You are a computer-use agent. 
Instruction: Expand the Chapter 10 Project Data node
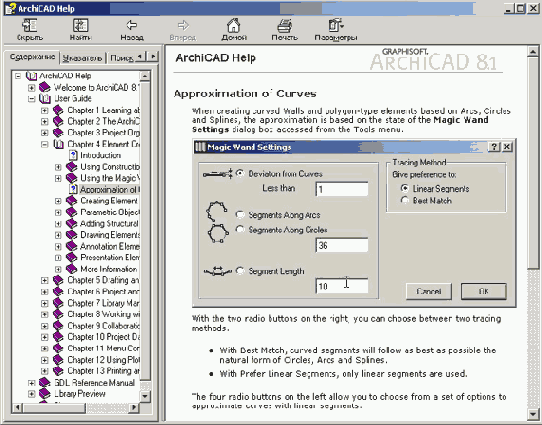(x=45, y=337)
